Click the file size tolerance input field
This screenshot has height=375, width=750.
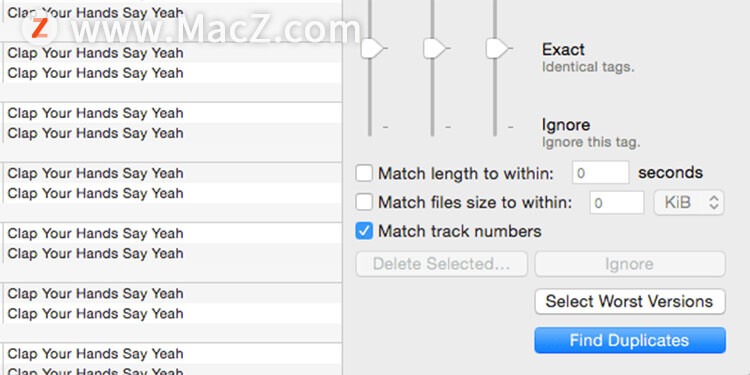[x=617, y=202]
